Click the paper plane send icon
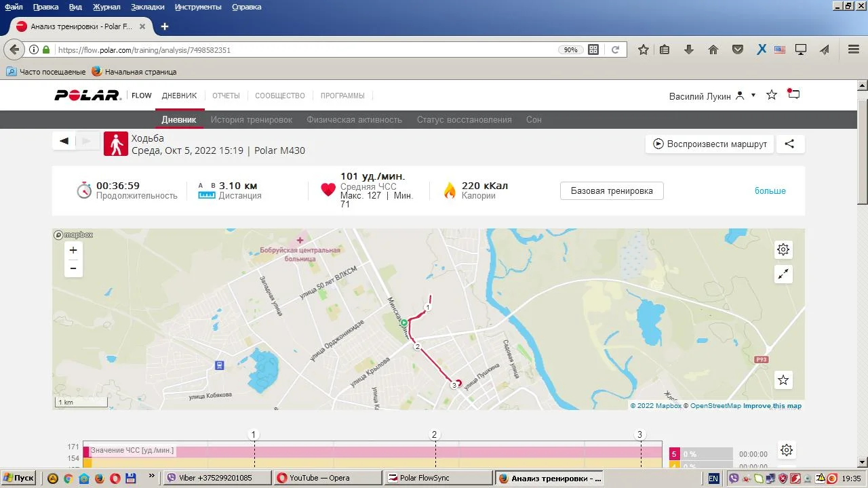Image resolution: width=868 pixels, height=488 pixels. [825, 49]
